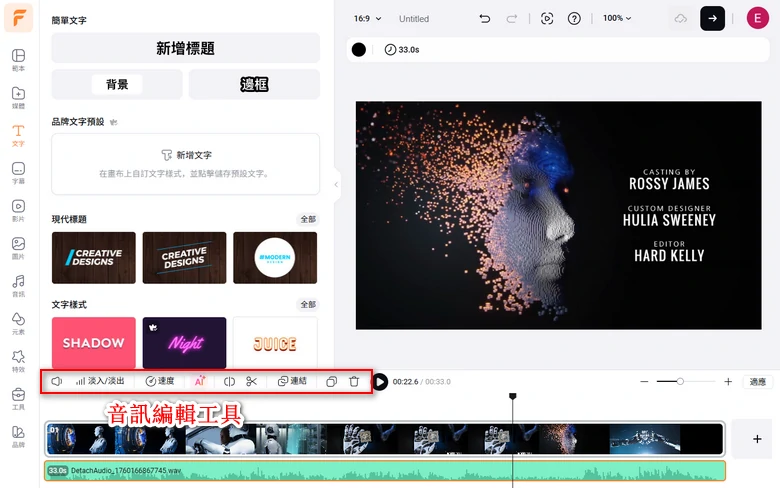Add 邊框 outlined text style

(x=254, y=85)
